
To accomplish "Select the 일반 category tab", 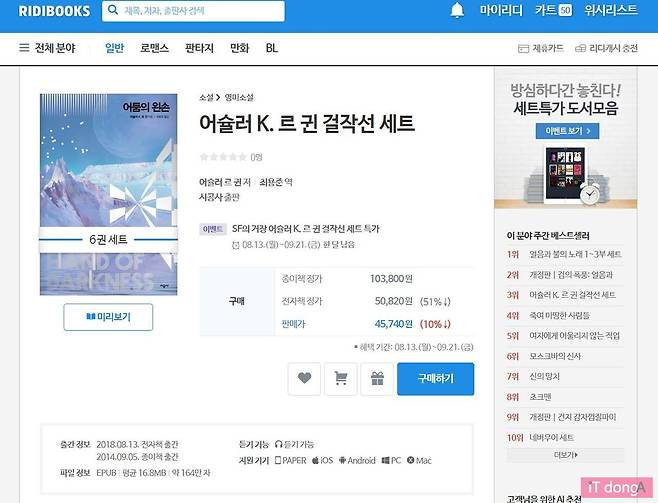I will coord(115,48).
